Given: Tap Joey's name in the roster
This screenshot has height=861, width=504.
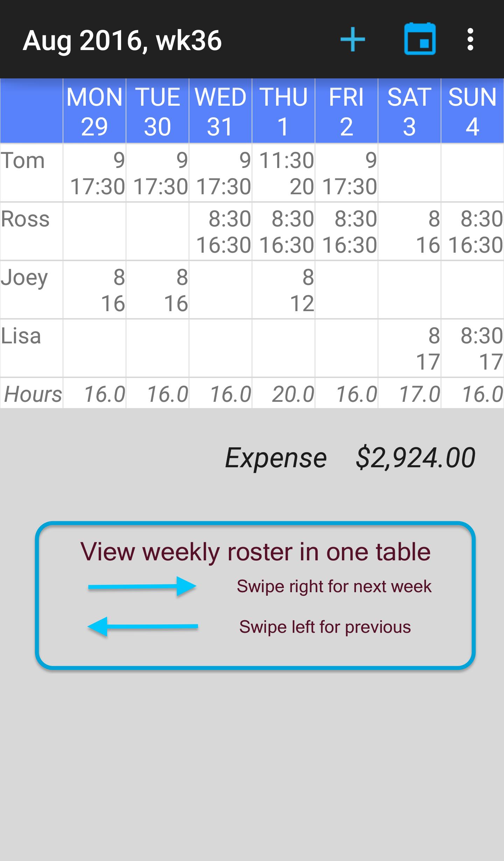Looking at the screenshot, I should 24,278.
